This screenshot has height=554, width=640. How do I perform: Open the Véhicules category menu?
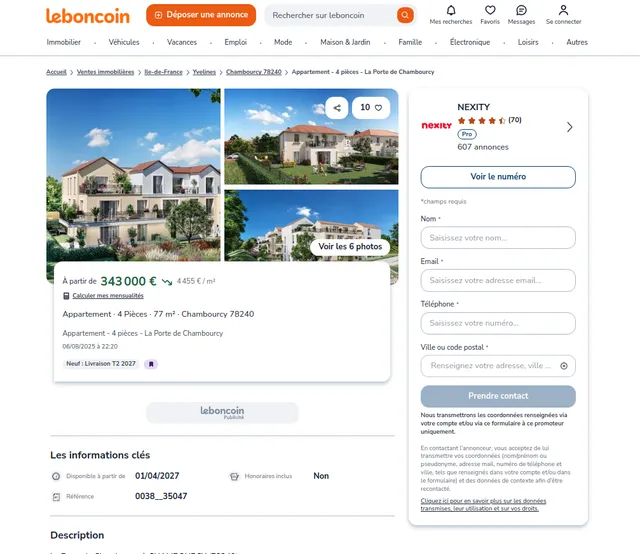124,42
